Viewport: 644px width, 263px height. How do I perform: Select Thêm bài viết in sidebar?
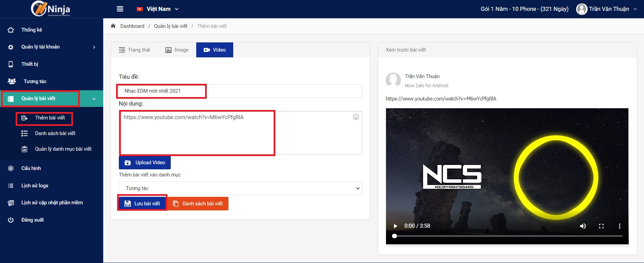(x=50, y=118)
